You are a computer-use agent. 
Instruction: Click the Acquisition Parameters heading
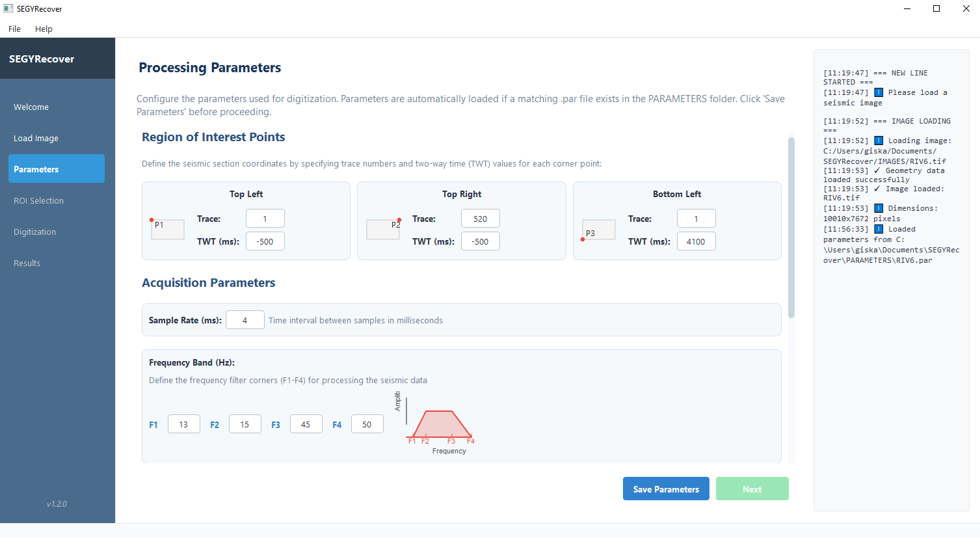point(209,283)
